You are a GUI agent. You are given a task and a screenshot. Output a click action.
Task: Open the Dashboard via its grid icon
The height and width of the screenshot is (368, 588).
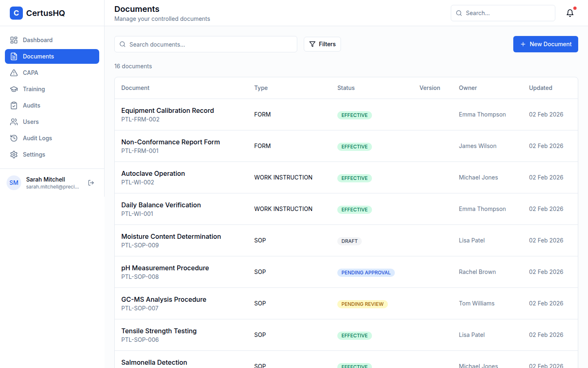13,40
